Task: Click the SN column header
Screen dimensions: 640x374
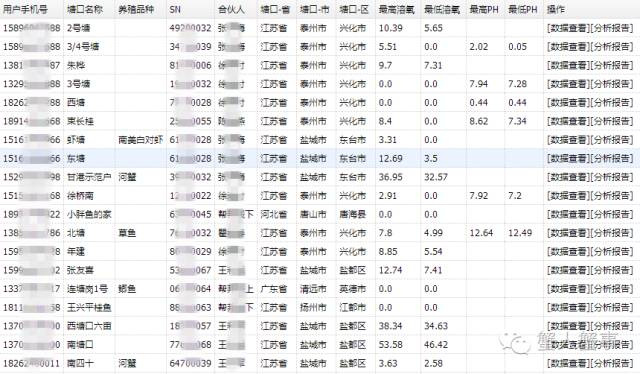Action: (x=175, y=9)
